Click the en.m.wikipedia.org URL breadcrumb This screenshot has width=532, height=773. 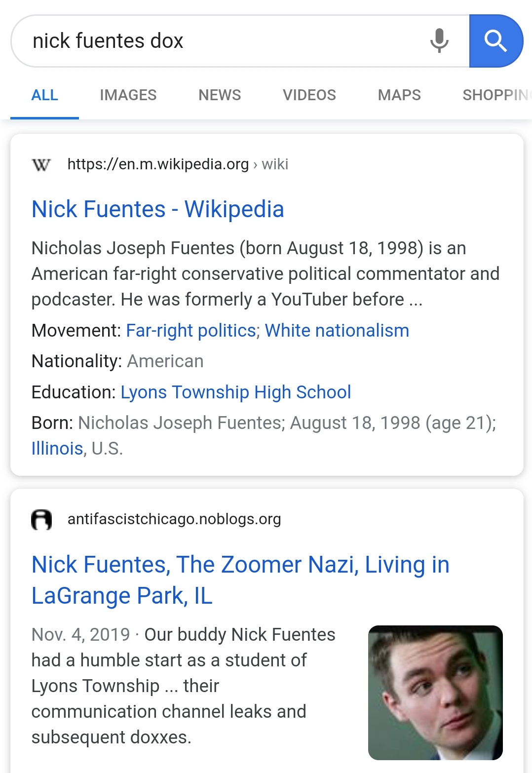pos(178,164)
